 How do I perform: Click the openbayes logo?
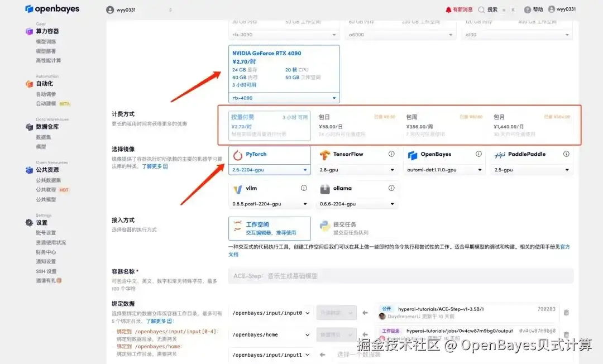coord(52,8)
